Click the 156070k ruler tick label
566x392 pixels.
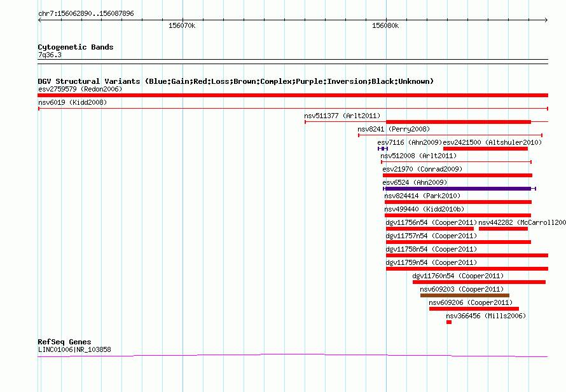click(182, 25)
